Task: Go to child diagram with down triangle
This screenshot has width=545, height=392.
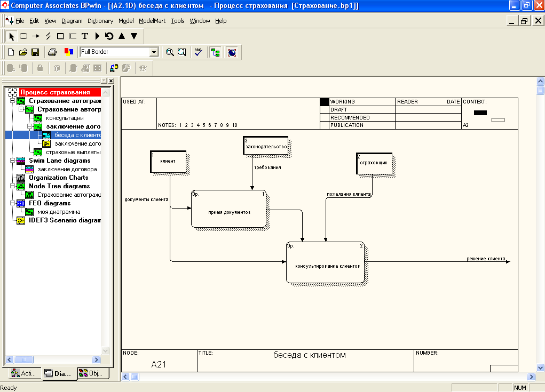Action: click(134, 36)
